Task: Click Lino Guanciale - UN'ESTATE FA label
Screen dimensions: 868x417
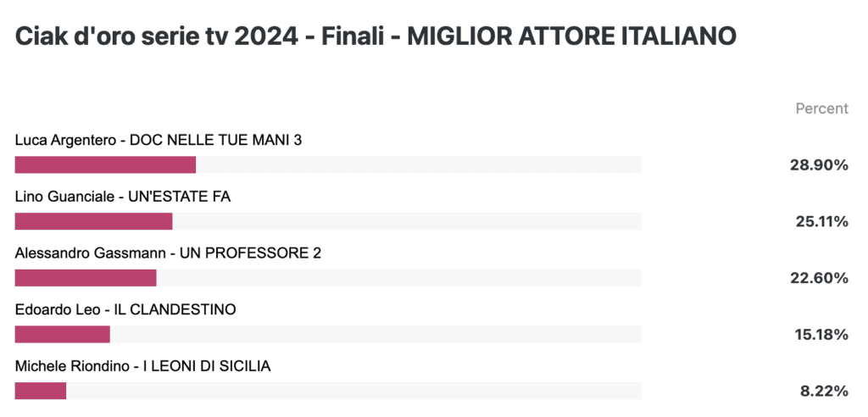Action: (x=123, y=197)
